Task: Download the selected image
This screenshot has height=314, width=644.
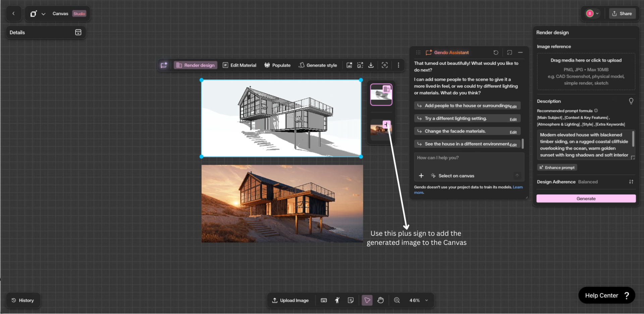Action: point(371,65)
